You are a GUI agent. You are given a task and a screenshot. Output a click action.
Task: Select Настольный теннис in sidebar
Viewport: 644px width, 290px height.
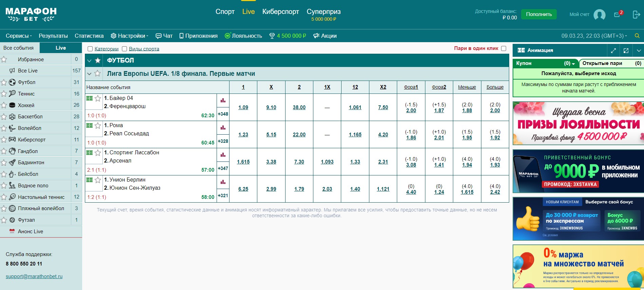[41, 197]
